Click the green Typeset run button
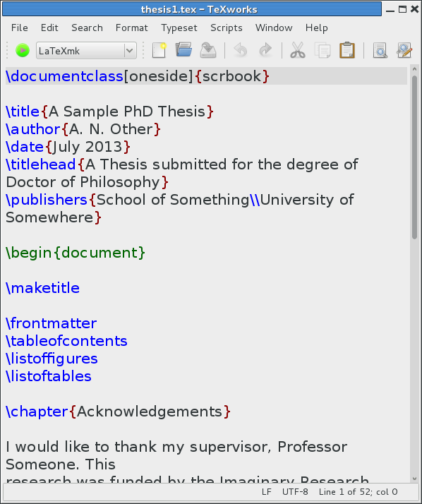Screen dimensions: 422x504 pyautogui.click(x=23, y=50)
